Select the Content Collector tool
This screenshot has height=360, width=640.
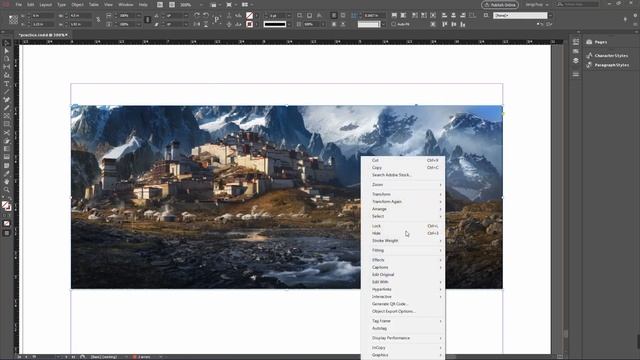point(7,76)
